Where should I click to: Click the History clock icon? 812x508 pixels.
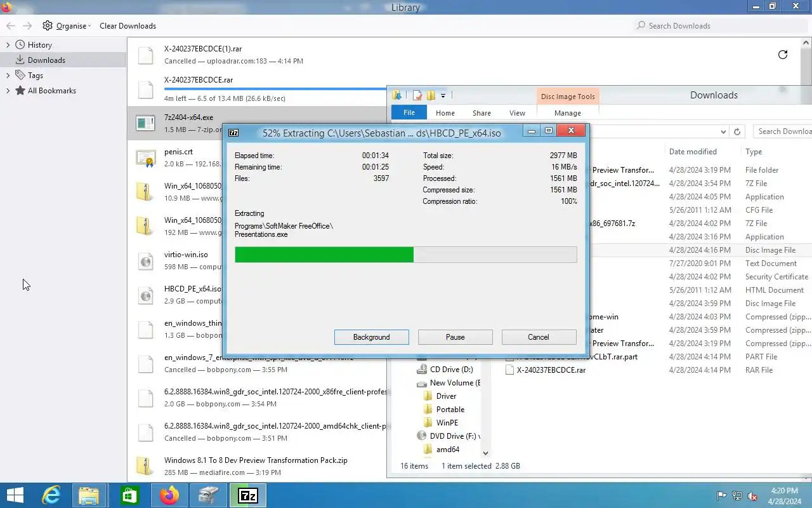[20, 45]
